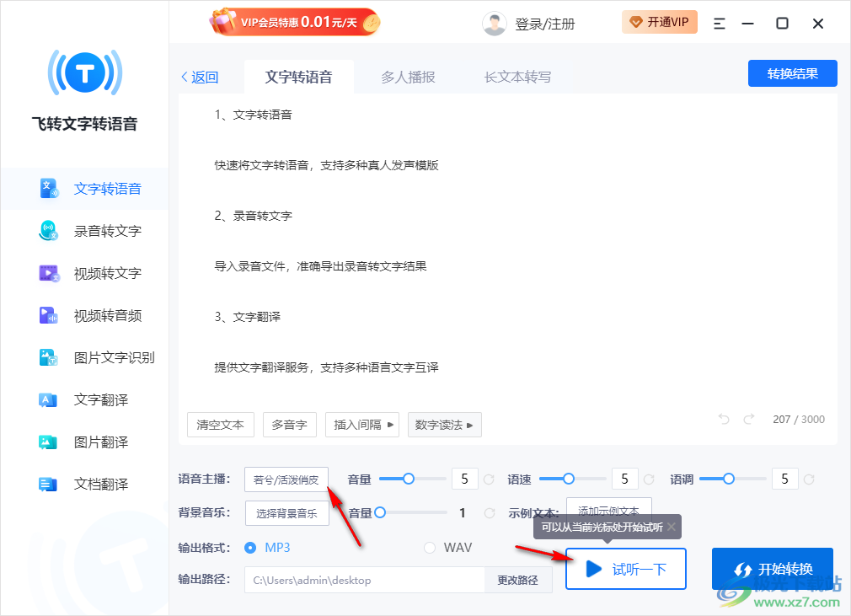Reset the 音量 voice volume value
The height and width of the screenshot is (616, 851).
[489, 479]
